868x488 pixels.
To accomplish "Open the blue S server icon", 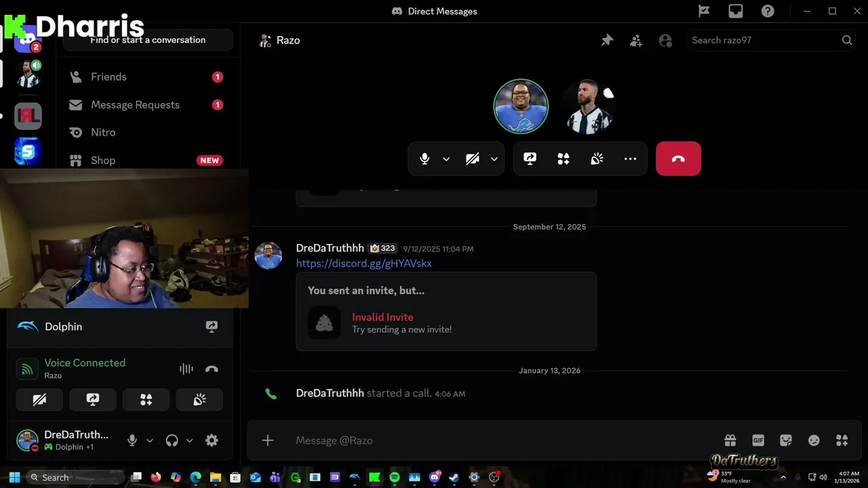I will [28, 152].
